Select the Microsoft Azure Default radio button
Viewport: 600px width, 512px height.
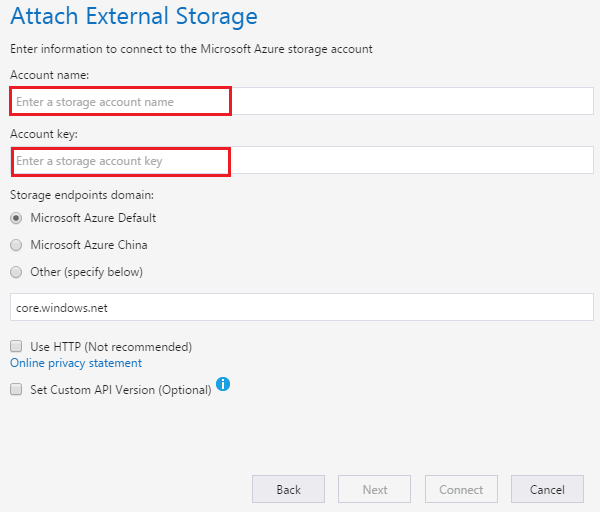coord(16,218)
